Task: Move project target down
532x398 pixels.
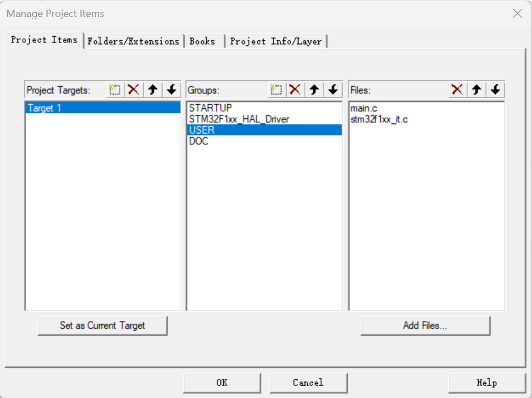Action: [172, 90]
